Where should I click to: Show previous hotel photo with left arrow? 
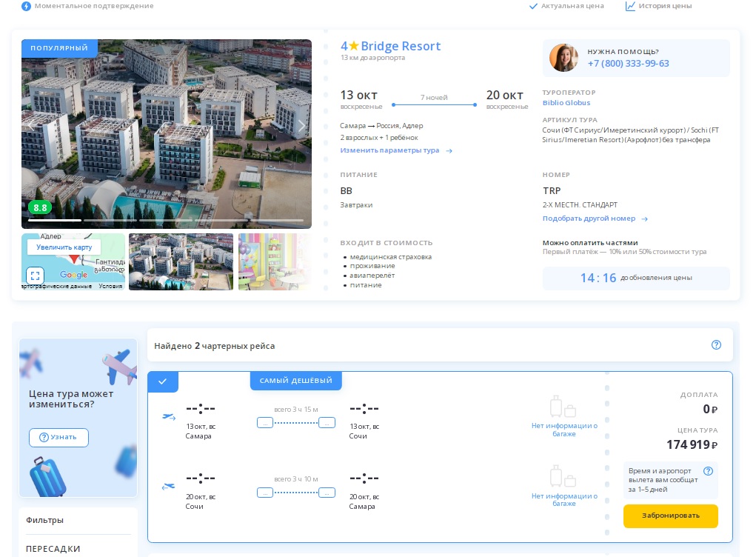click(31, 126)
